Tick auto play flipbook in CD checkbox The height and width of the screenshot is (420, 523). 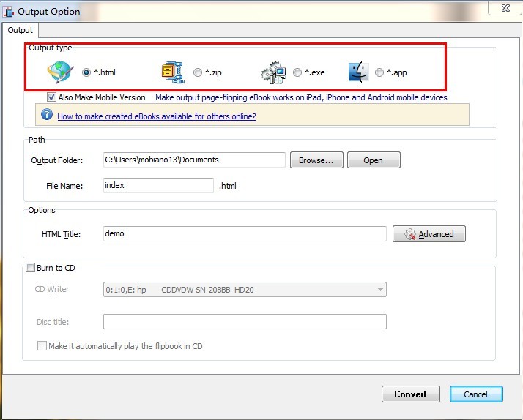[42, 345]
